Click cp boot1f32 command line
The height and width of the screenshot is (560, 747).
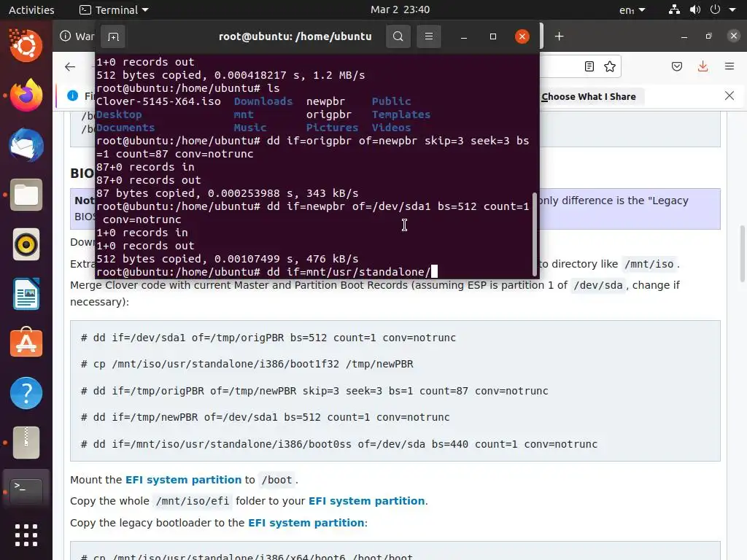[x=247, y=365]
